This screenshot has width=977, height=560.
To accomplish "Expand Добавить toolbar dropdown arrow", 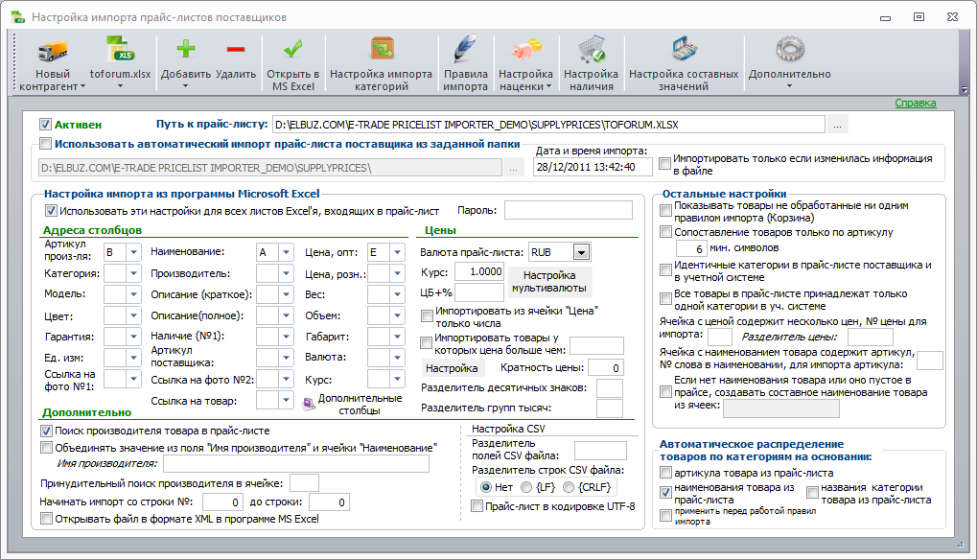I will click(x=186, y=86).
